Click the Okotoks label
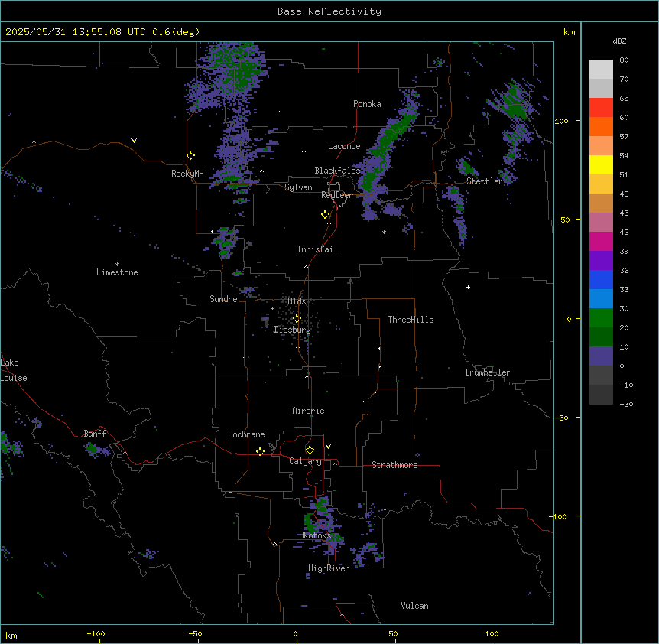Screen dimensions: 659x644 [315, 535]
